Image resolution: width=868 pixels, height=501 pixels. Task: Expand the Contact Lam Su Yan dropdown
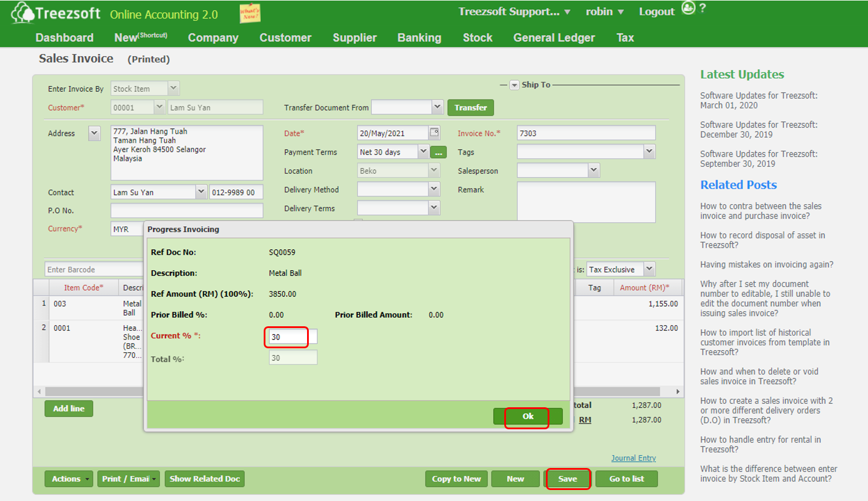tap(201, 192)
